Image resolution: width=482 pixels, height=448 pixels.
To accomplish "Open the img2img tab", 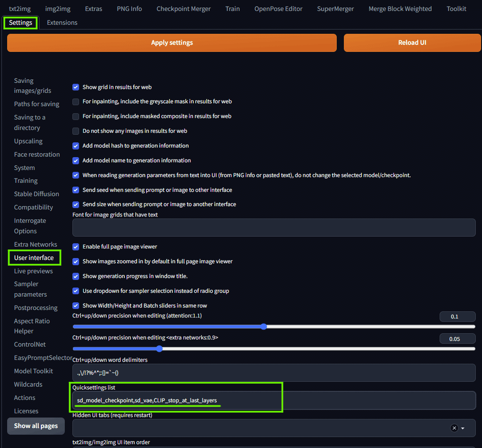I will click(58, 9).
